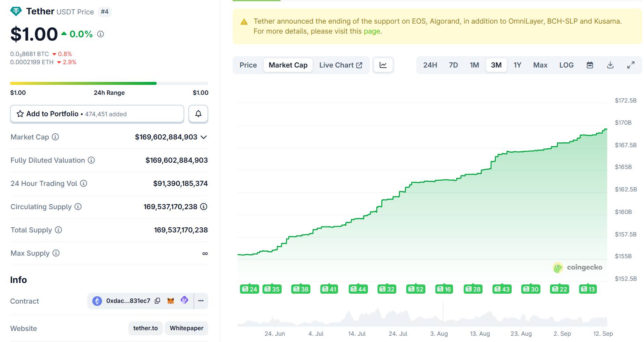Open the price change info icon
644x342 pixels.
[100, 34]
